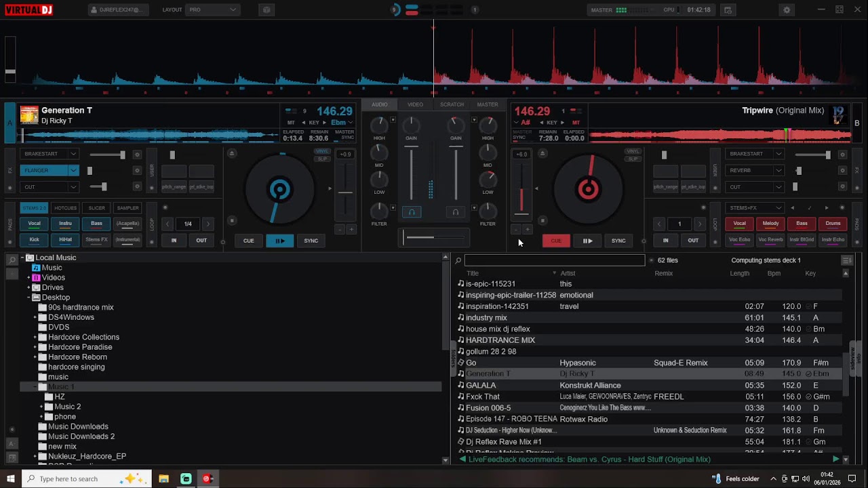Open Generation T album art on deck A

28,115
